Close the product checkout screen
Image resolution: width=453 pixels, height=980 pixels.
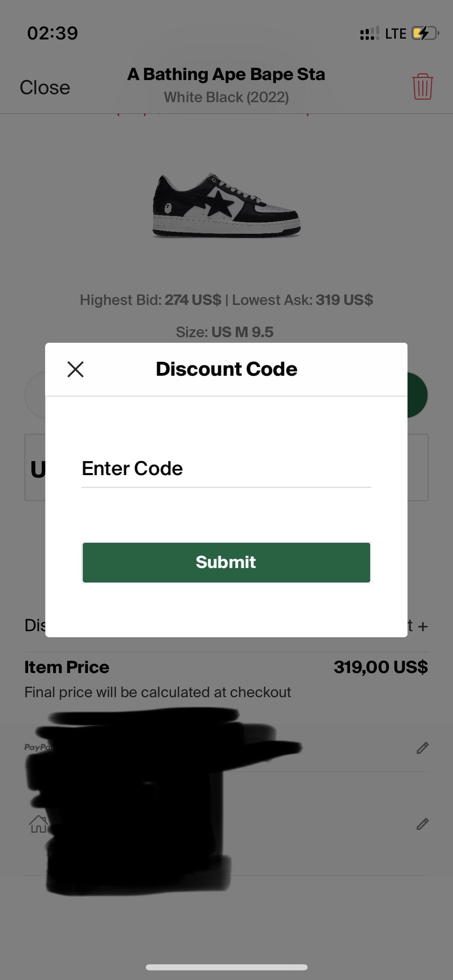[x=45, y=86]
